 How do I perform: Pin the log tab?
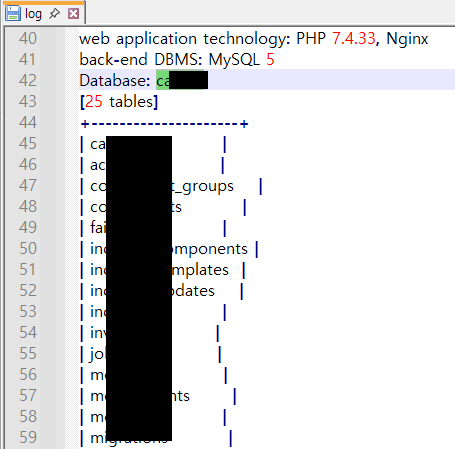[54, 14]
